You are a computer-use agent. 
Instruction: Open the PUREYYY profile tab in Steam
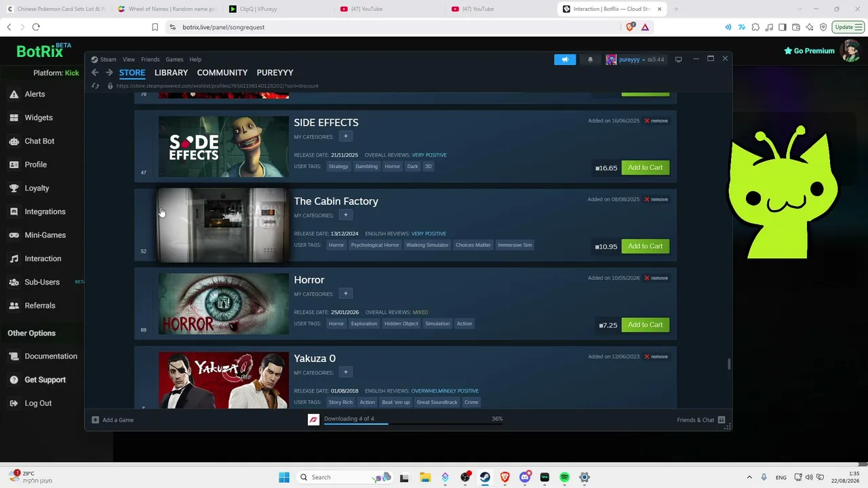(275, 73)
